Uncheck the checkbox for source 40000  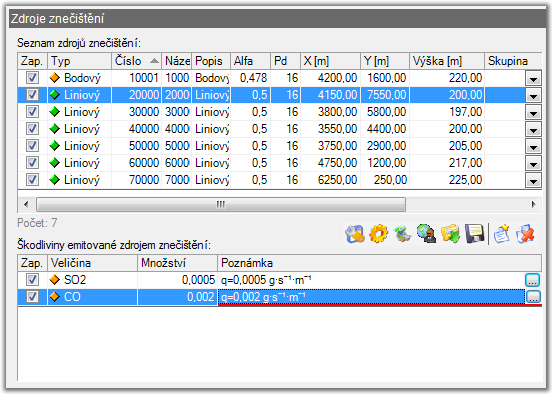(x=32, y=129)
